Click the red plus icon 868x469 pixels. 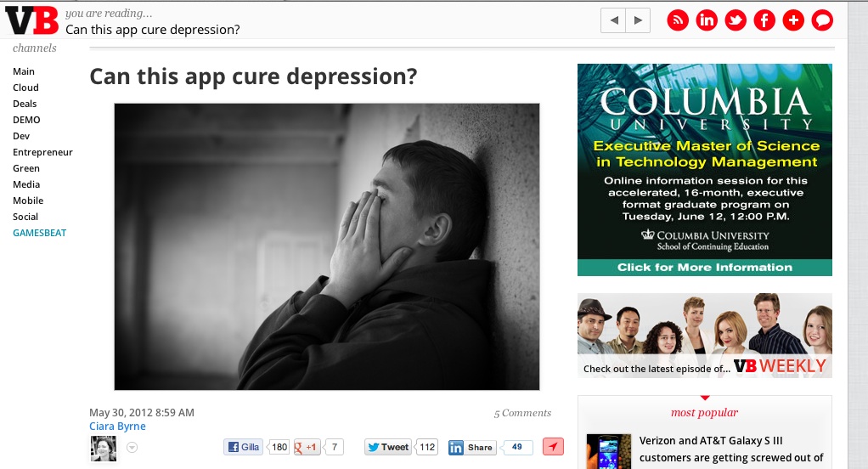click(792, 20)
